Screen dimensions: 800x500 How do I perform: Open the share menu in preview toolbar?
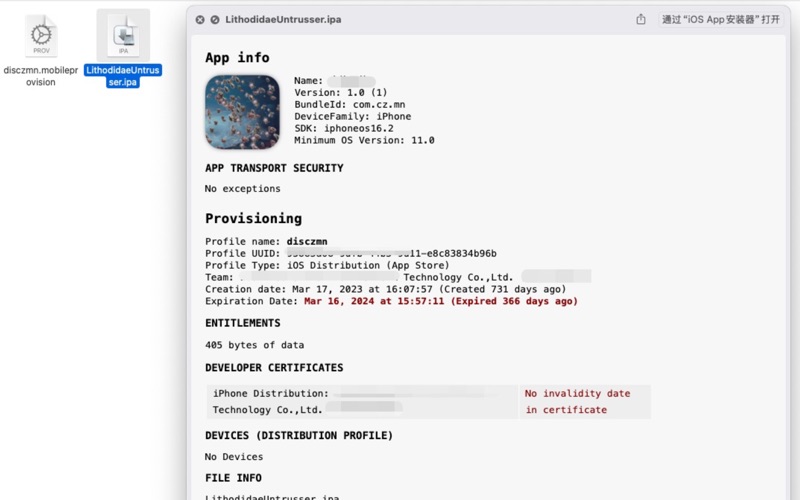(641, 19)
